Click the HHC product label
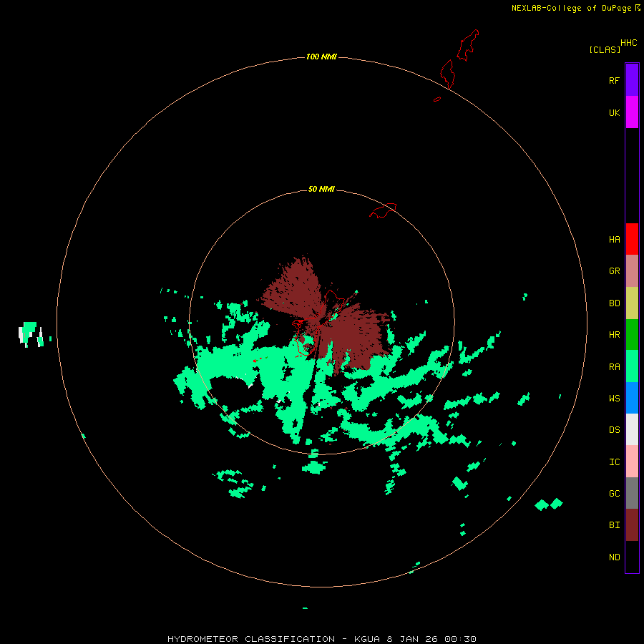The height and width of the screenshot is (644, 644). pos(629,43)
